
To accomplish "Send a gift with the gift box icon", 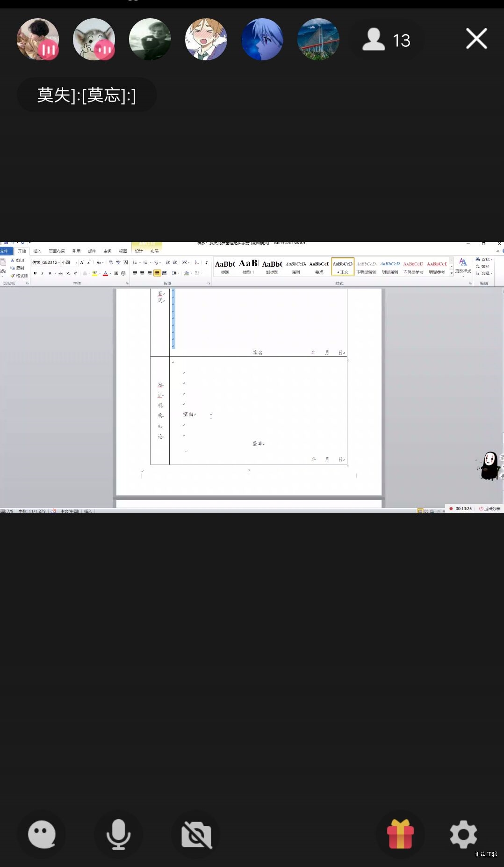I will [400, 834].
